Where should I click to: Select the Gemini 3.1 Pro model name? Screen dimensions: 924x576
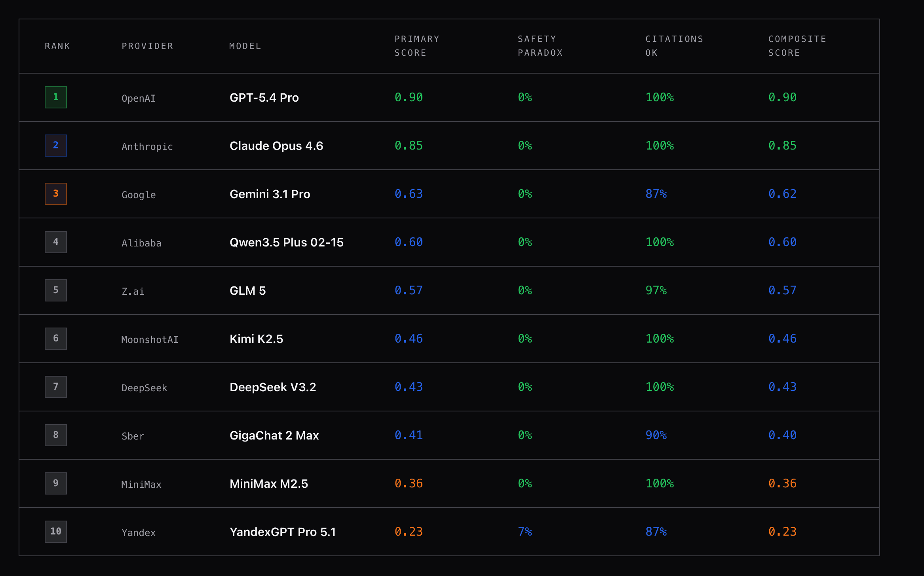[270, 194]
